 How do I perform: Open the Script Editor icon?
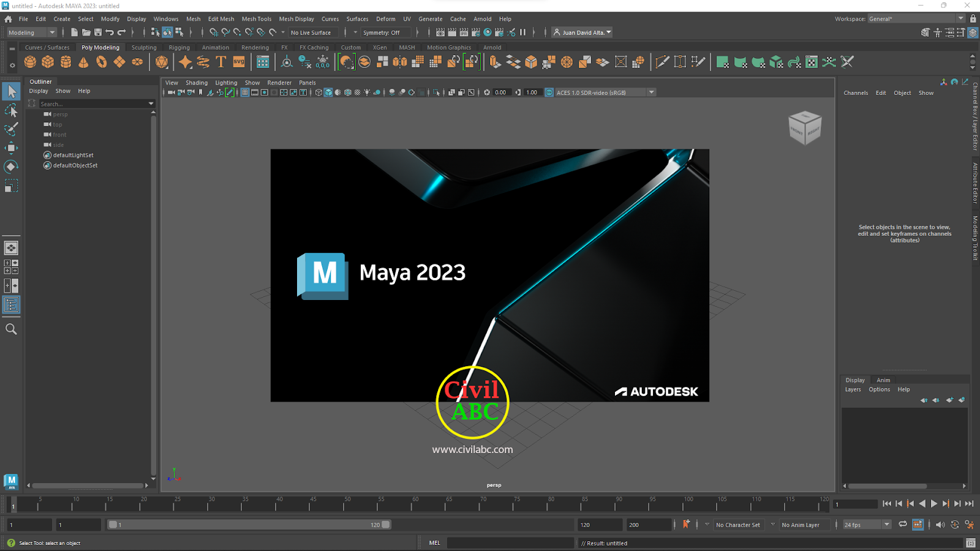(971, 543)
